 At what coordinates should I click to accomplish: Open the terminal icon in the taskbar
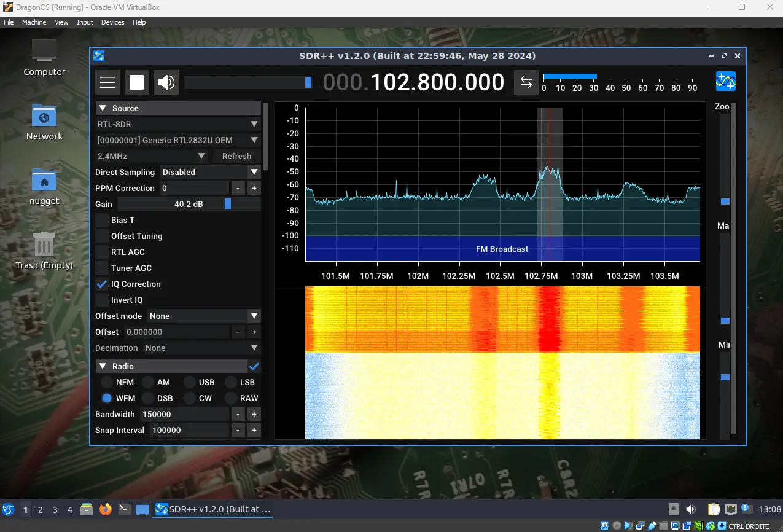click(123, 509)
